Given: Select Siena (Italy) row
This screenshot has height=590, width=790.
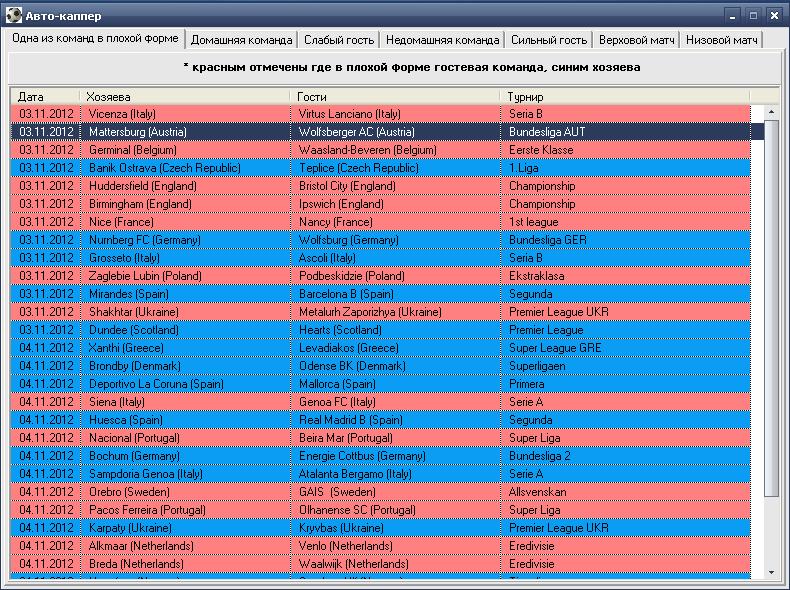Looking at the screenshot, I should point(380,402).
